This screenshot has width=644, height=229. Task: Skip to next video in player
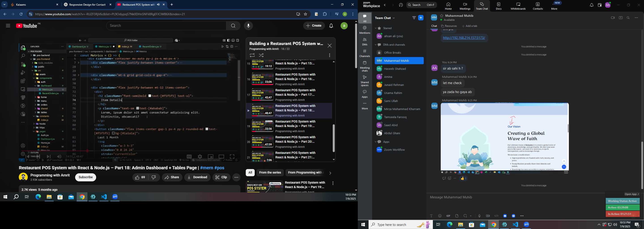[x=49, y=157]
